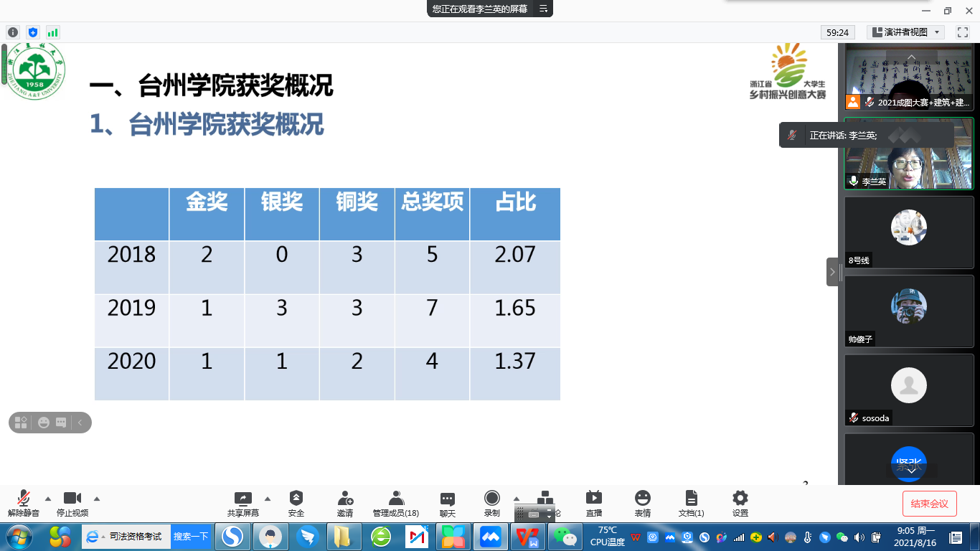Toggle fullscreen mode icon at top right
This screenshot has width=980, height=551.
click(962, 32)
